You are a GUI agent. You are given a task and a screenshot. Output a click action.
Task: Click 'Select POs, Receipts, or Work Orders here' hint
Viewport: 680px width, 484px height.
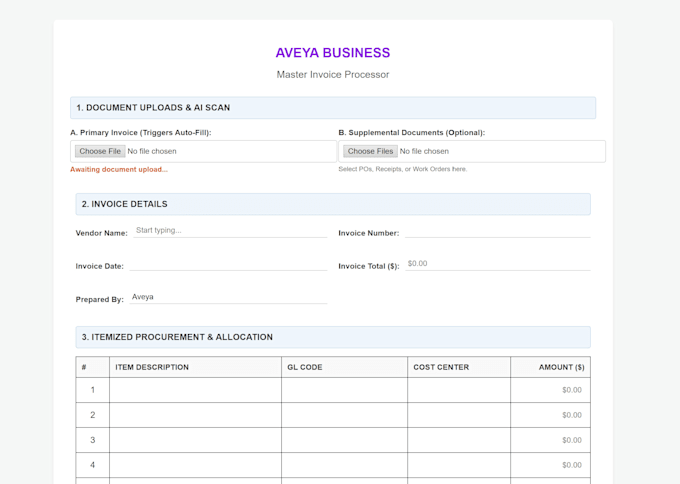click(x=402, y=169)
